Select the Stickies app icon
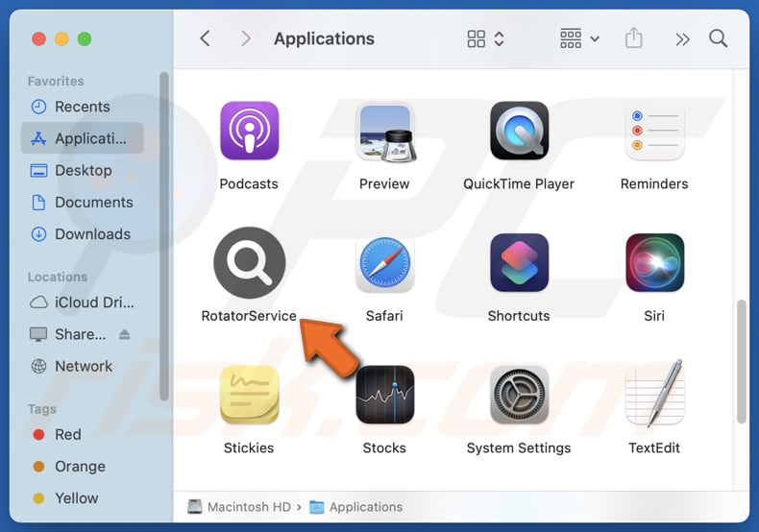The width and height of the screenshot is (759, 532). [x=249, y=395]
